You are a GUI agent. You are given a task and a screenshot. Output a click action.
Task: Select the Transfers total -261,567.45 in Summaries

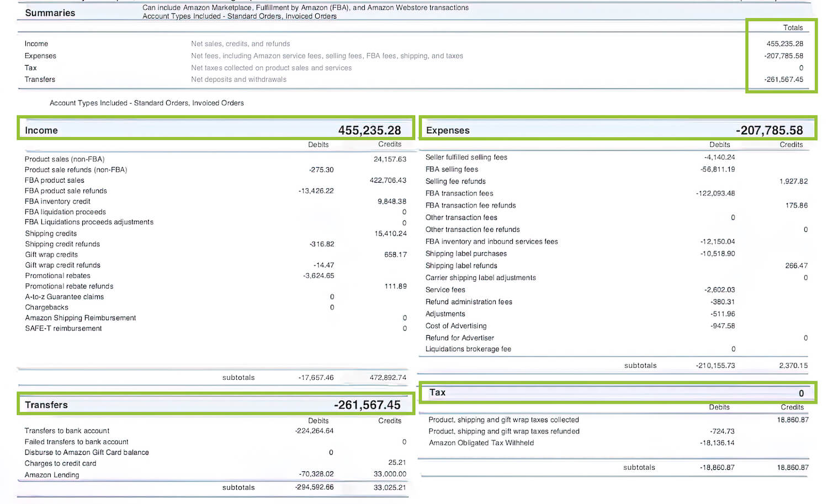tap(783, 79)
